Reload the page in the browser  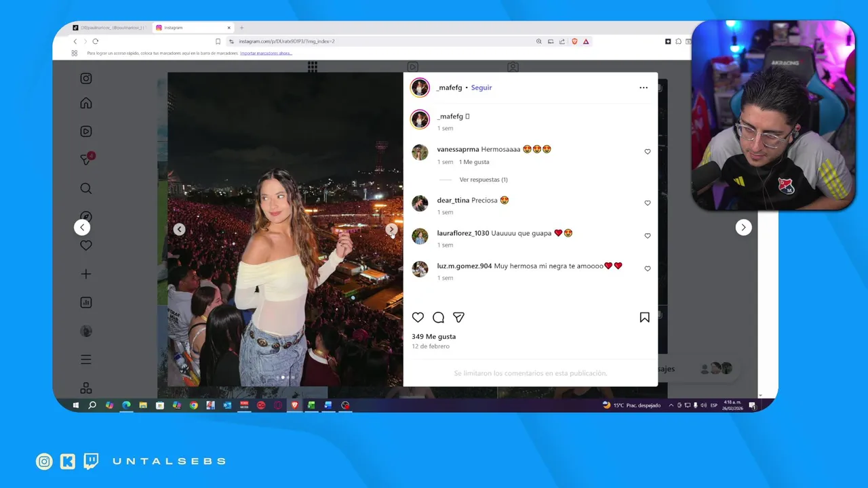(x=95, y=41)
